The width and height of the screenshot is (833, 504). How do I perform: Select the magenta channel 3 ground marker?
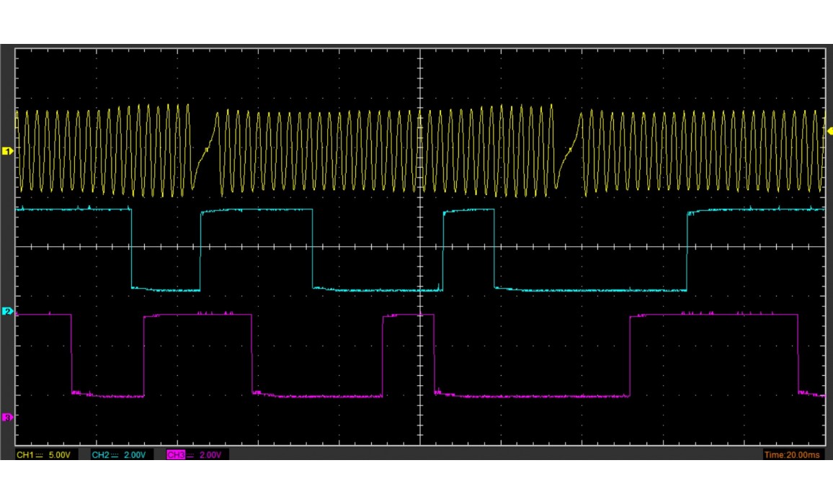click(8, 418)
